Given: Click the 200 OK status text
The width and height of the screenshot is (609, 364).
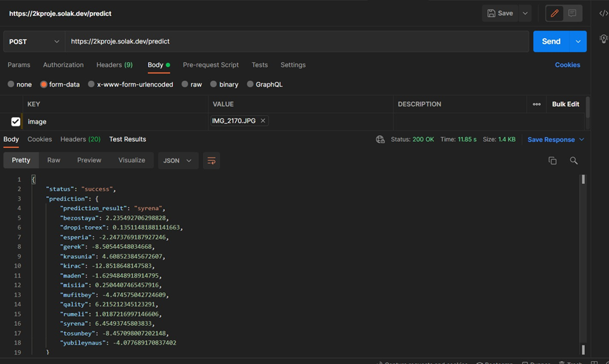Looking at the screenshot, I should 423,139.
